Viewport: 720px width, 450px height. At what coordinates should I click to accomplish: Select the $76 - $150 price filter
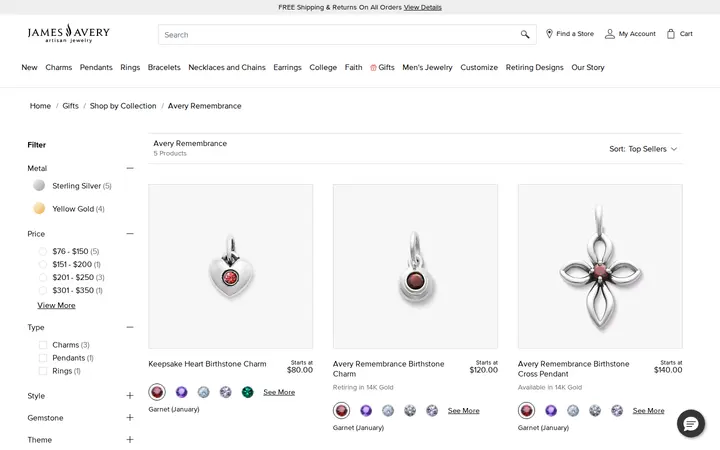coord(43,251)
